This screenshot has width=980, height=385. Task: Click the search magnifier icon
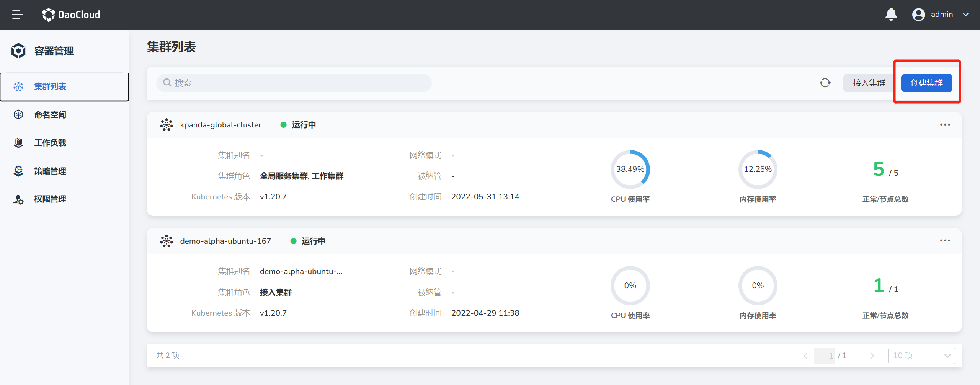[x=167, y=83]
